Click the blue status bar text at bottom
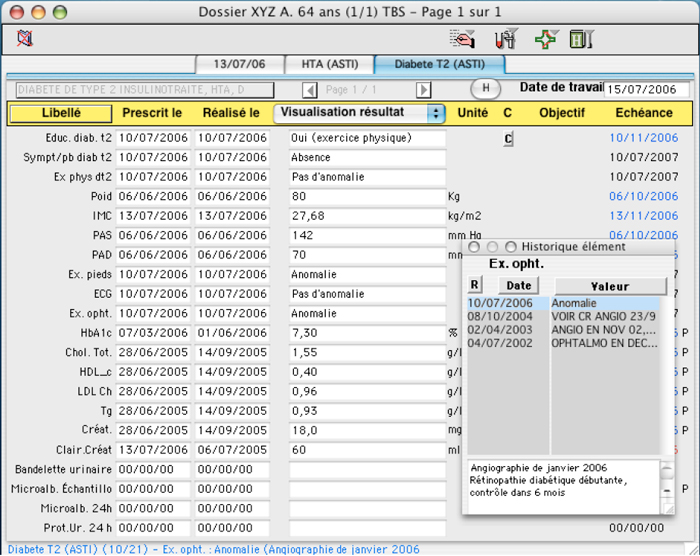The width and height of the screenshot is (700, 556). tap(214, 549)
